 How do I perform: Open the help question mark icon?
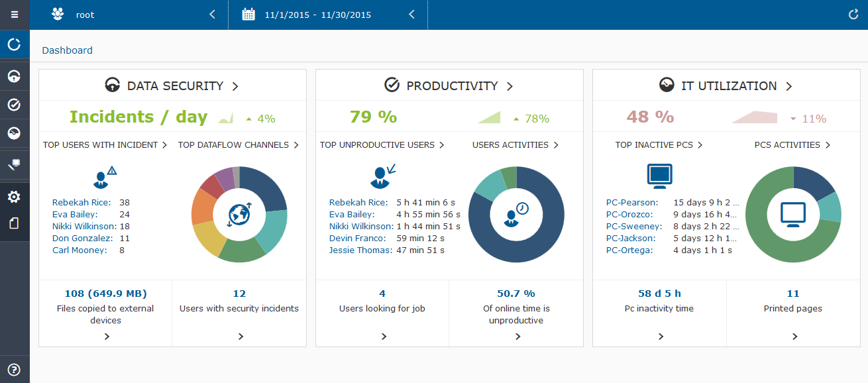(14, 369)
